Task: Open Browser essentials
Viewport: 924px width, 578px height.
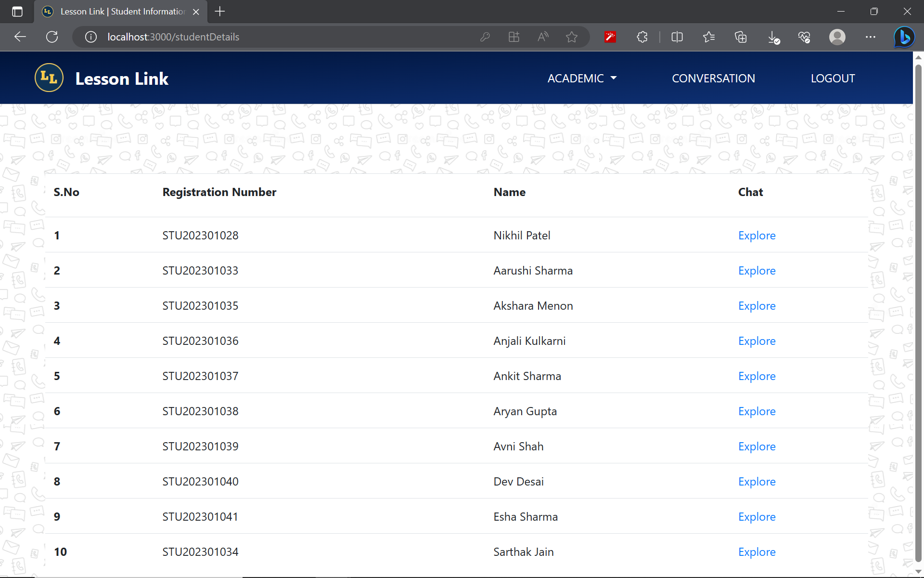Action: click(x=804, y=37)
